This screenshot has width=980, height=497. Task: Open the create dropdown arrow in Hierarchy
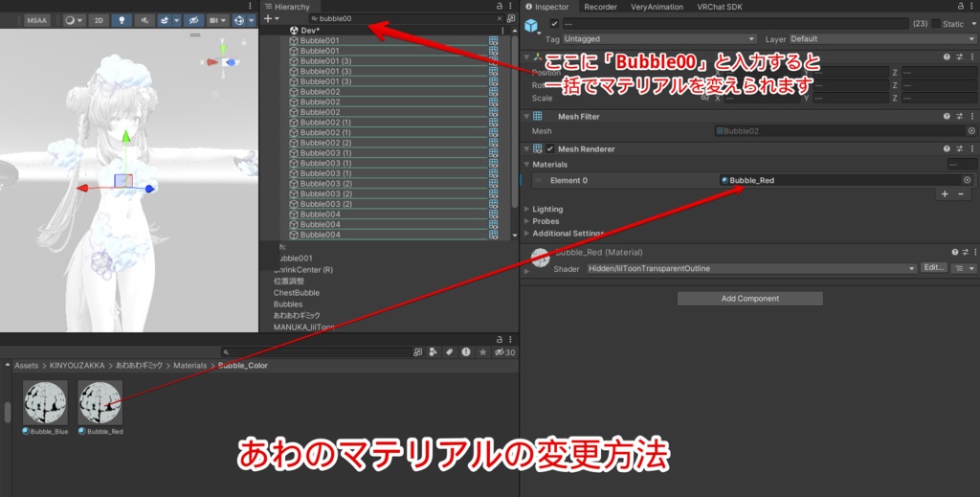click(277, 19)
